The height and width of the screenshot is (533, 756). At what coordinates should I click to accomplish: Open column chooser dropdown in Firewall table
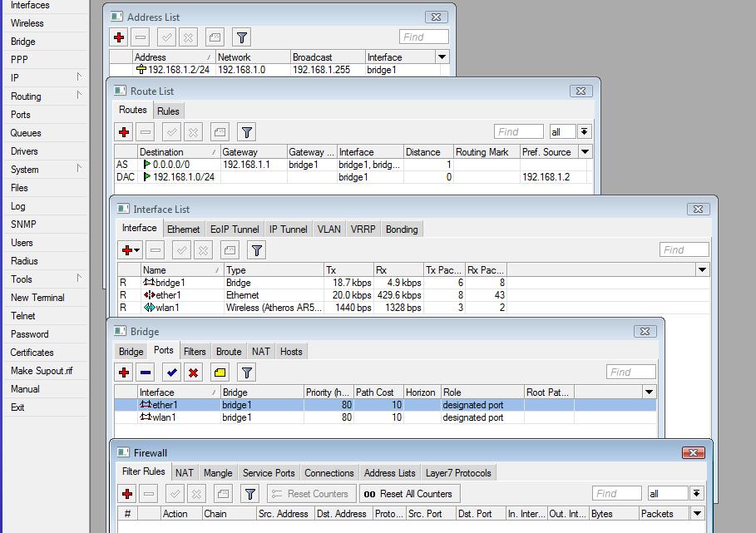697,514
